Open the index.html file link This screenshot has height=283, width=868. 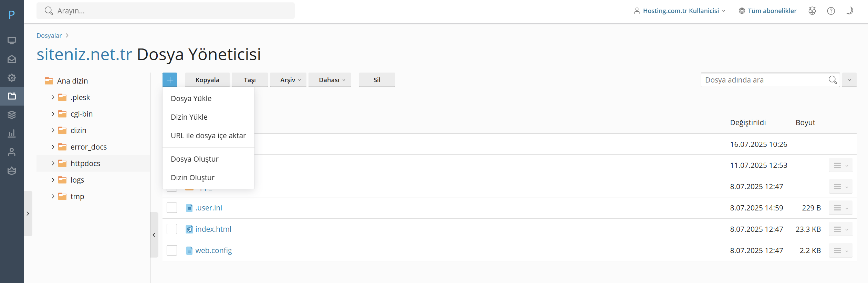[213, 229]
